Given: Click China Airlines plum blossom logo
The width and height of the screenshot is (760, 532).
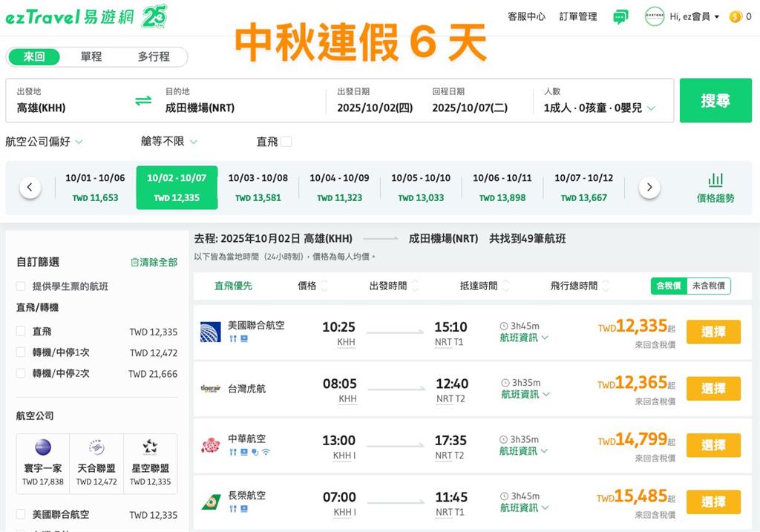Looking at the screenshot, I should (x=210, y=445).
